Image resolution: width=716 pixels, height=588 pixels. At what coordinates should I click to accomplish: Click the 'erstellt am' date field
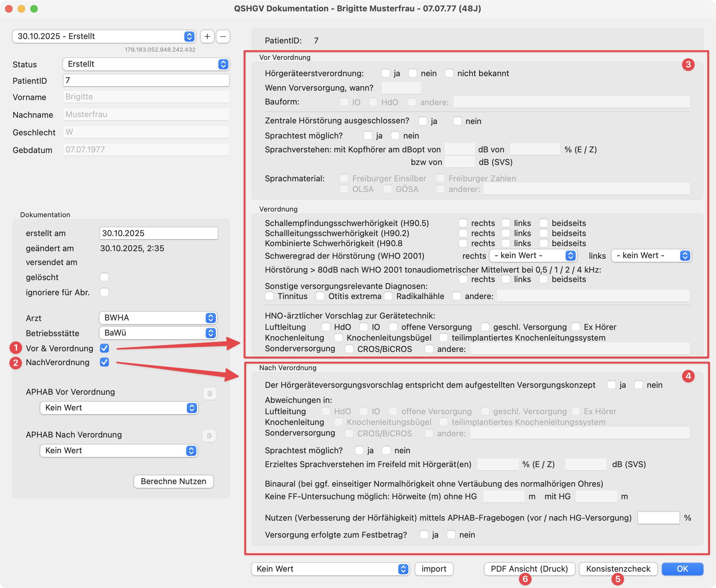tap(159, 233)
